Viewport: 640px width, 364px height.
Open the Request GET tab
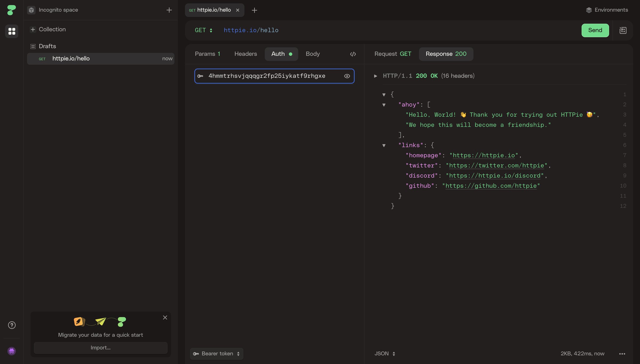[x=393, y=54]
